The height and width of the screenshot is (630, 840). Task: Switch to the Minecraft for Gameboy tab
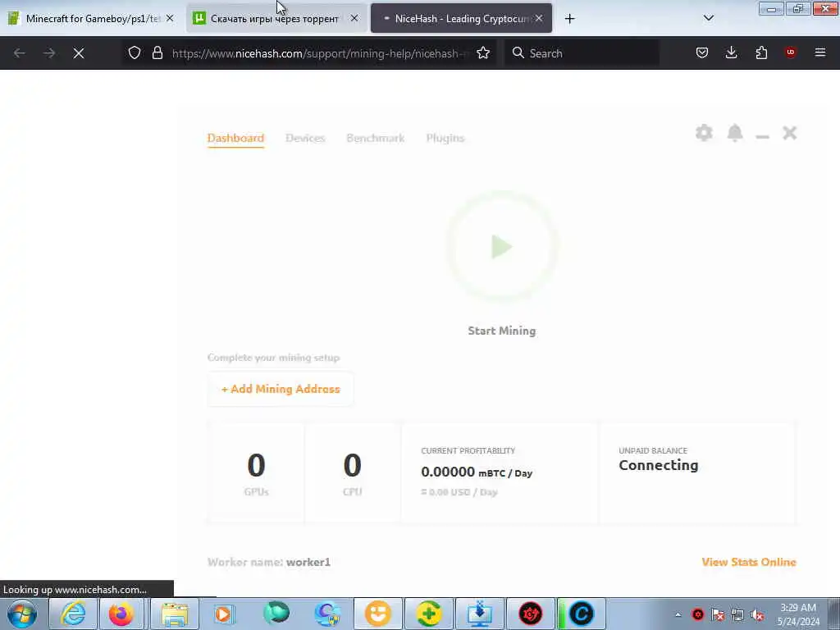coord(91,18)
